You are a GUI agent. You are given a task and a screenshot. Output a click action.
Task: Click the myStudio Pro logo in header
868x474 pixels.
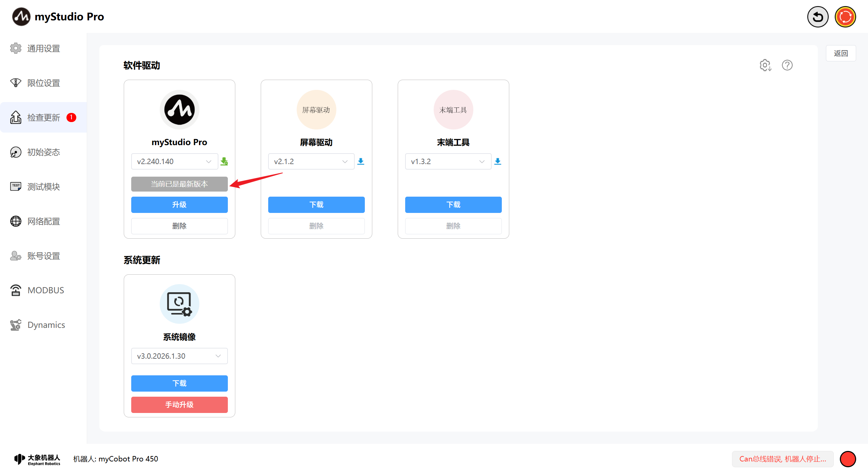tap(21, 17)
